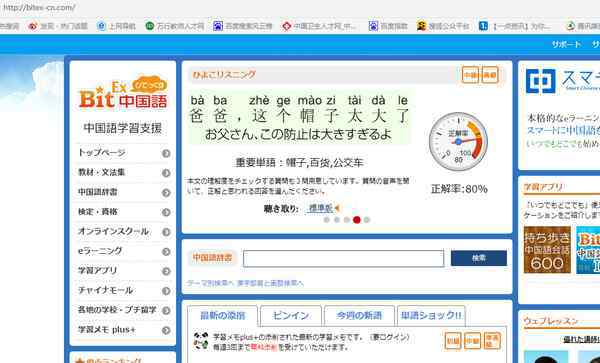Screen dimensions: 600x363
Task: Click the arrow icon beside 中国語辞書 in the sidebar
Action: pos(166,193)
